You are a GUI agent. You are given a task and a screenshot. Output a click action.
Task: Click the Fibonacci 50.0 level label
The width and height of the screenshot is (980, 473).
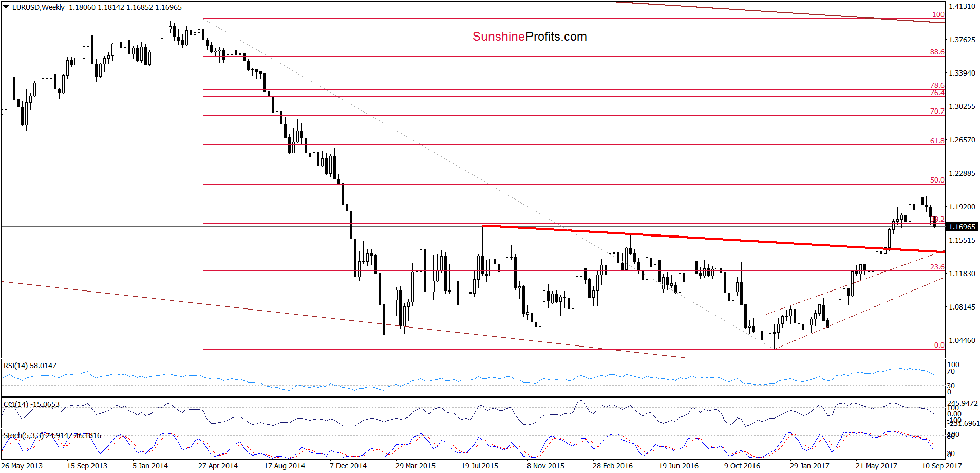[937, 180]
